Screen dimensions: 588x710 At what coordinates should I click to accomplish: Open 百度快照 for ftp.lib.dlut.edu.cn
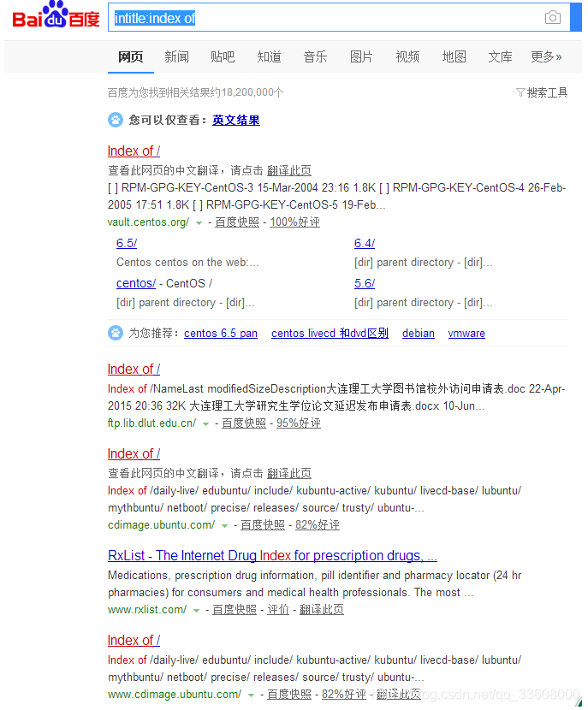(244, 423)
